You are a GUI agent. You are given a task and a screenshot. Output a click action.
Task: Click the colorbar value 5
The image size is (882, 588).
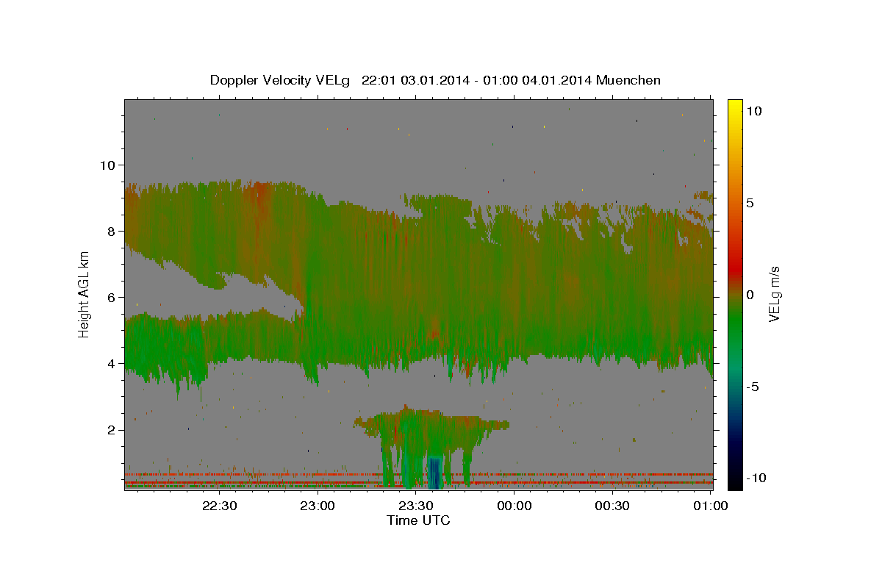(x=751, y=203)
